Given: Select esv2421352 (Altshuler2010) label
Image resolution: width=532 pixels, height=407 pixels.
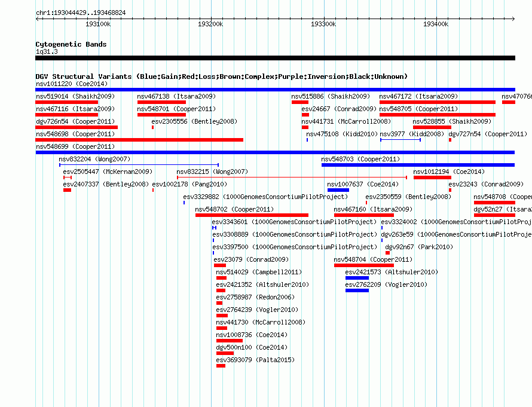Looking at the screenshot, I should tap(262, 284).
